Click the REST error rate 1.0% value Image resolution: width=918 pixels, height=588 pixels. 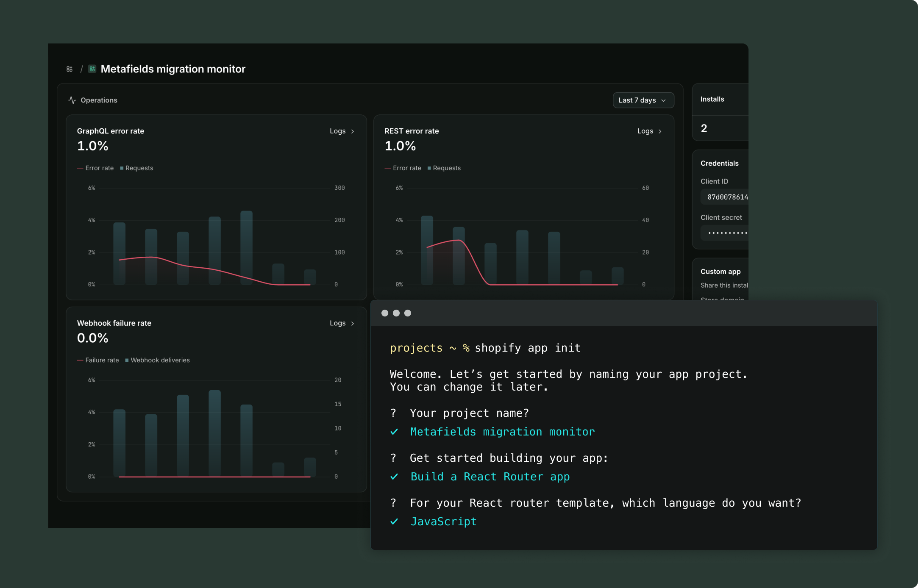pyautogui.click(x=400, y=146)
